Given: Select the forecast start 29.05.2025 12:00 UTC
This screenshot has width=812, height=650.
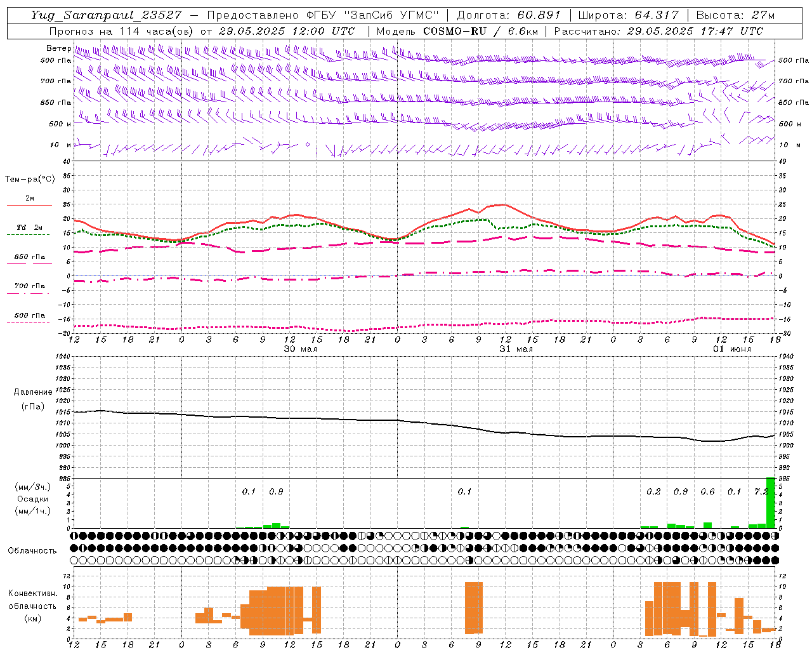Looking at the screenshot, I should 287,31.
